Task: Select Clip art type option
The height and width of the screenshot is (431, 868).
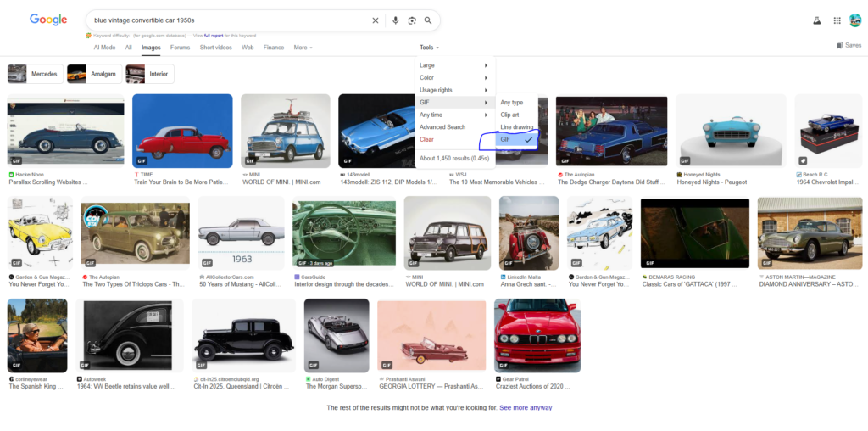Action: [509, 115]
